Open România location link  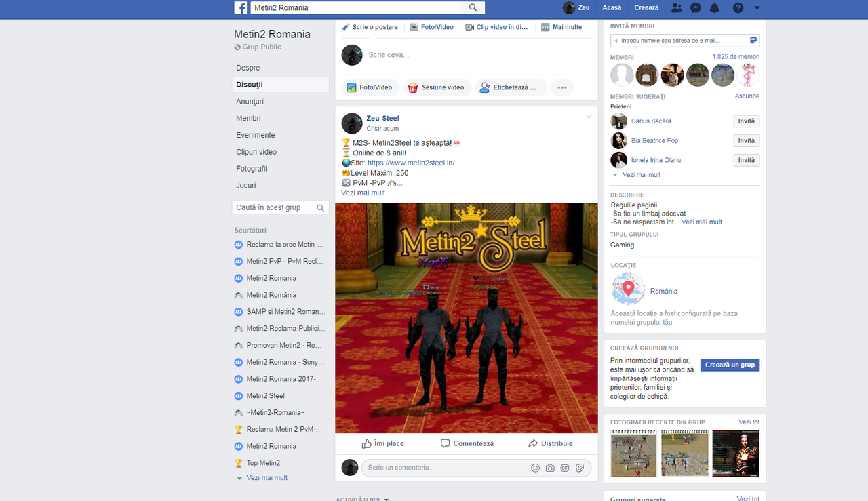point(664,292)
